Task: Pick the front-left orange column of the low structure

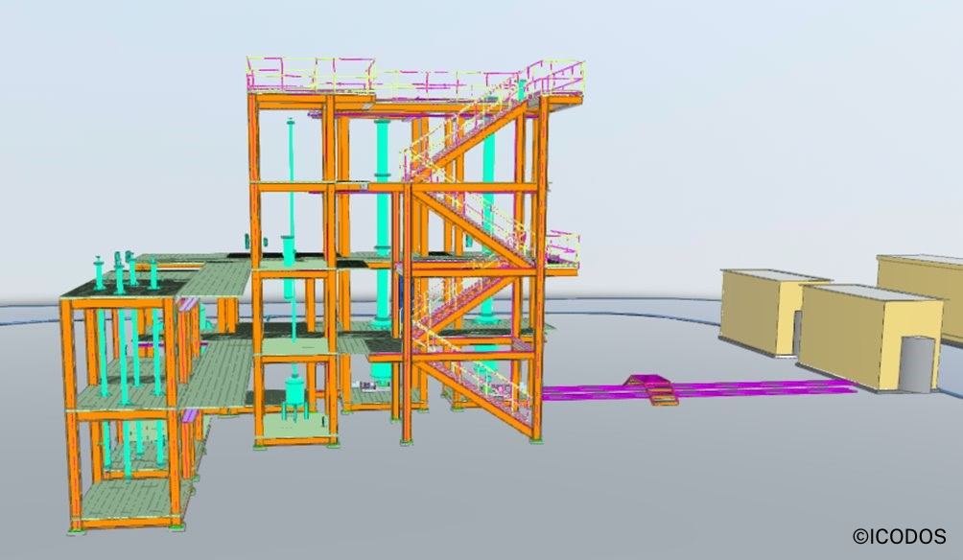Action: (71, 415)
